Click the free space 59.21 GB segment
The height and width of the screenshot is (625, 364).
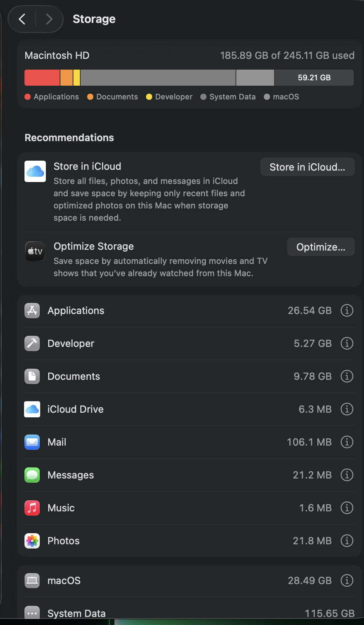click(x=314, y=78)
